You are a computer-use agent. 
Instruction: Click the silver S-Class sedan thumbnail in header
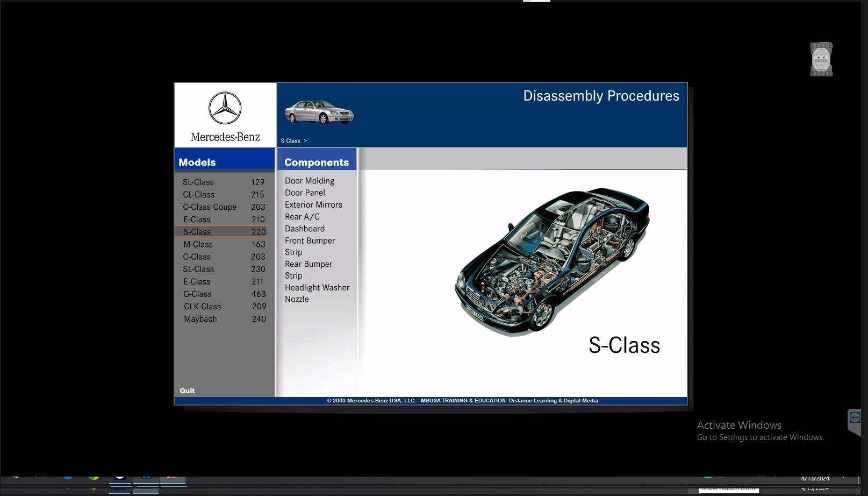coord(319,112)
